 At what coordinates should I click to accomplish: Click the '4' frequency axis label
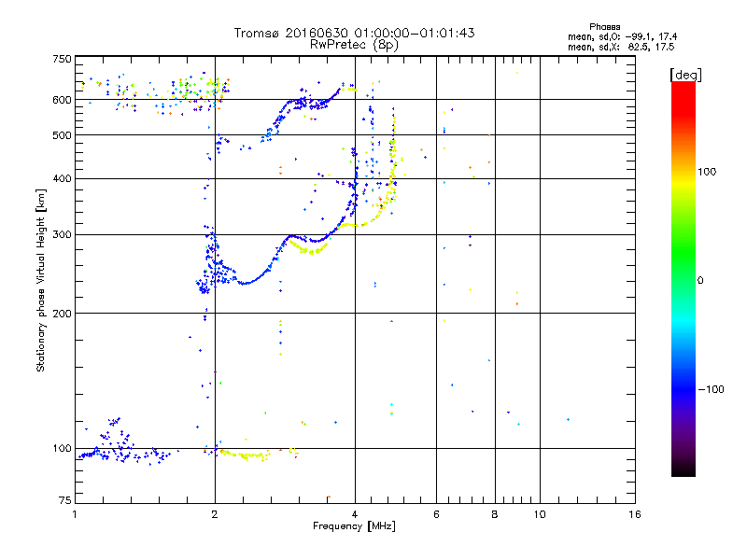click(x=355, y=514)
